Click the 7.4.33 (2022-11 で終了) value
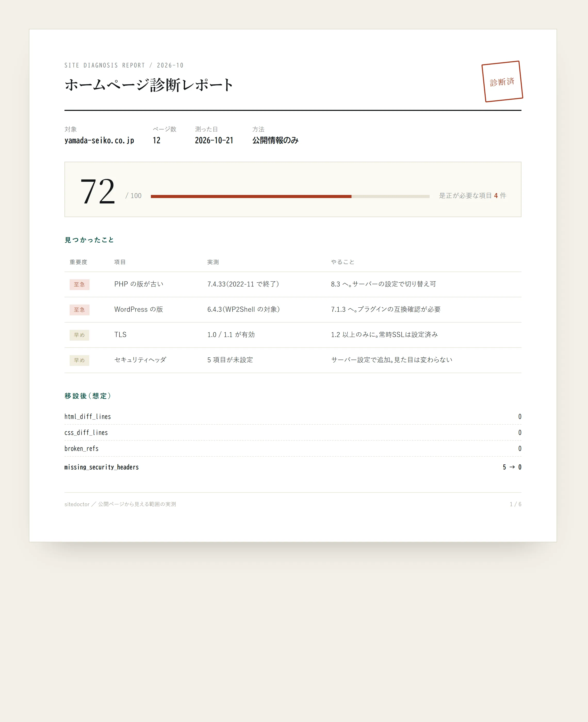Screen dimensions: 588x722 pos(243,284)
